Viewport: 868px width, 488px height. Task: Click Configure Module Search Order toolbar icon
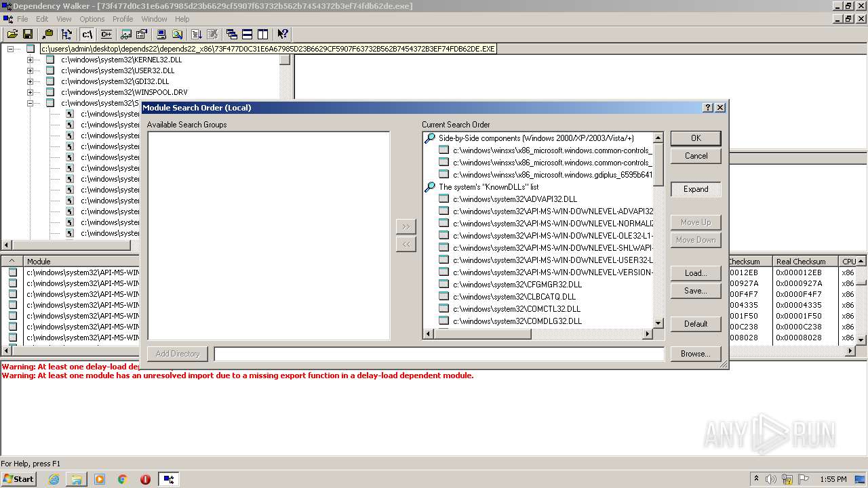tap(177, 34)
